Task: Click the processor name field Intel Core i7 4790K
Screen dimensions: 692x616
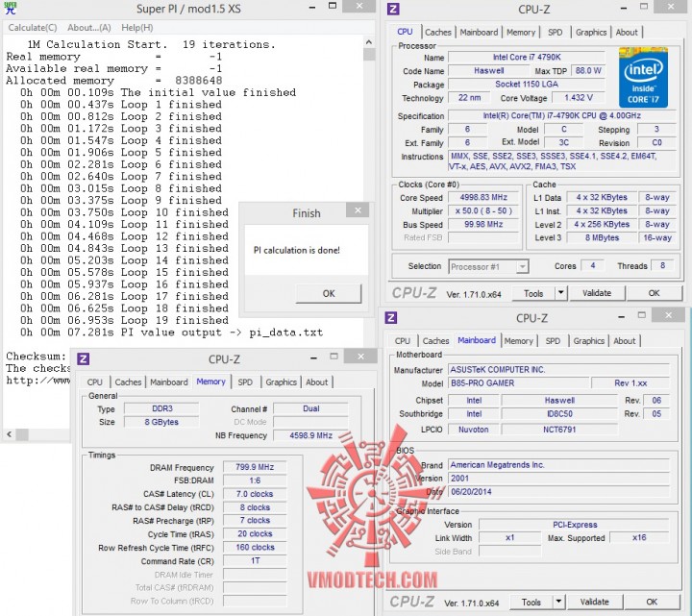Action: (x=526, y=58)
